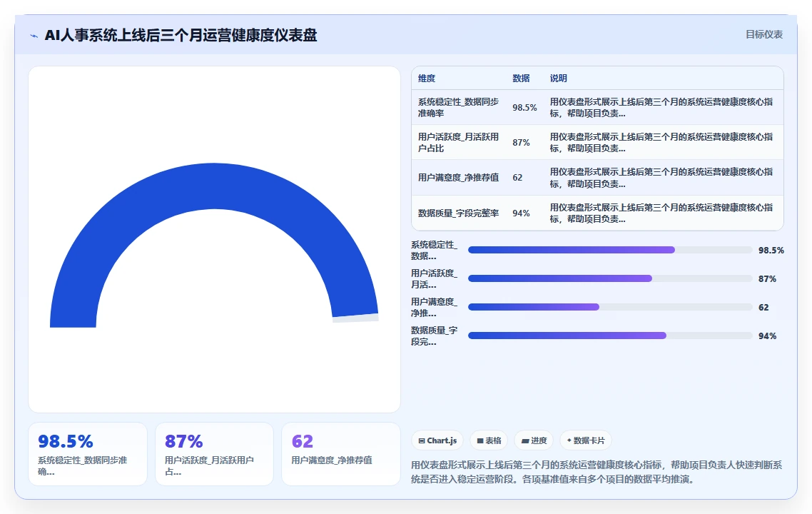Click the 系统稳定性 progress bar

pos(610,251)
